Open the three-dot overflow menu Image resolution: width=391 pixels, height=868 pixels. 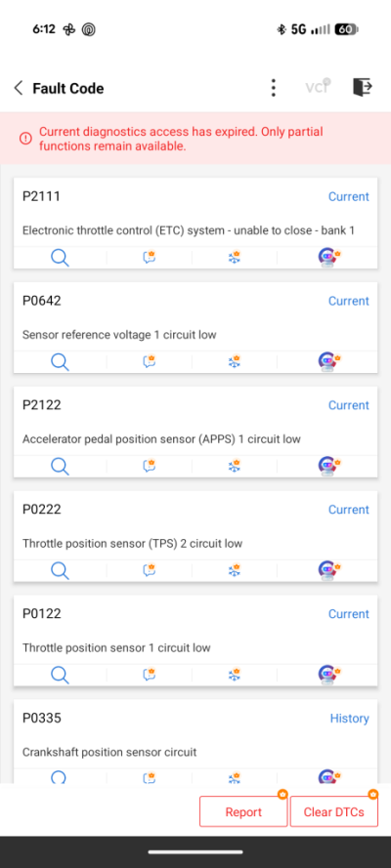[x=273, y=88]
